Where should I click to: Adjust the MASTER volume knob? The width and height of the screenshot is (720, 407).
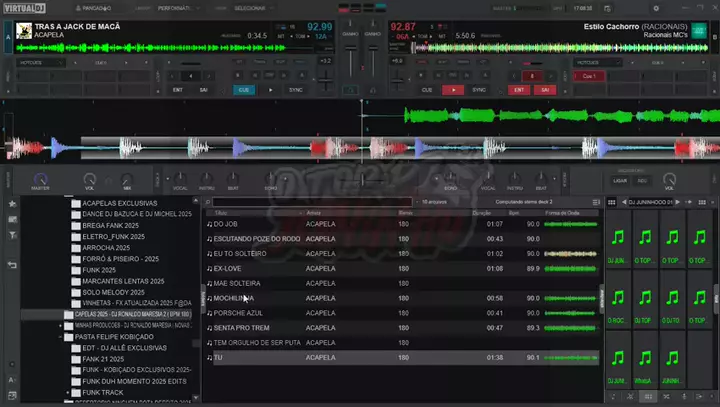click(40, 179)
